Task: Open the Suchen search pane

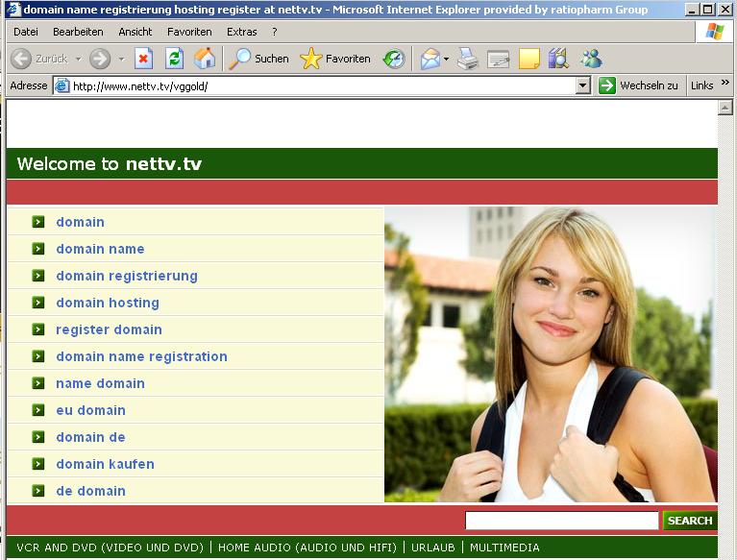Action: 258,59
